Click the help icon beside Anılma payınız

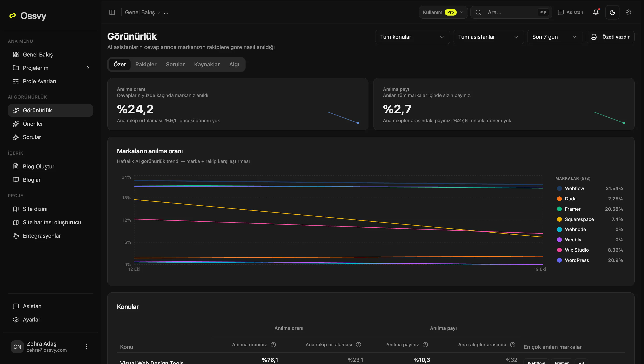425,345
